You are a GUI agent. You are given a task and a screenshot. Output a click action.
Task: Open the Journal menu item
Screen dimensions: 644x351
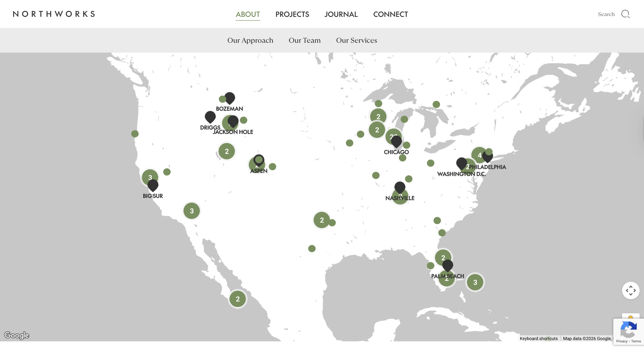[x=341, y=14]
